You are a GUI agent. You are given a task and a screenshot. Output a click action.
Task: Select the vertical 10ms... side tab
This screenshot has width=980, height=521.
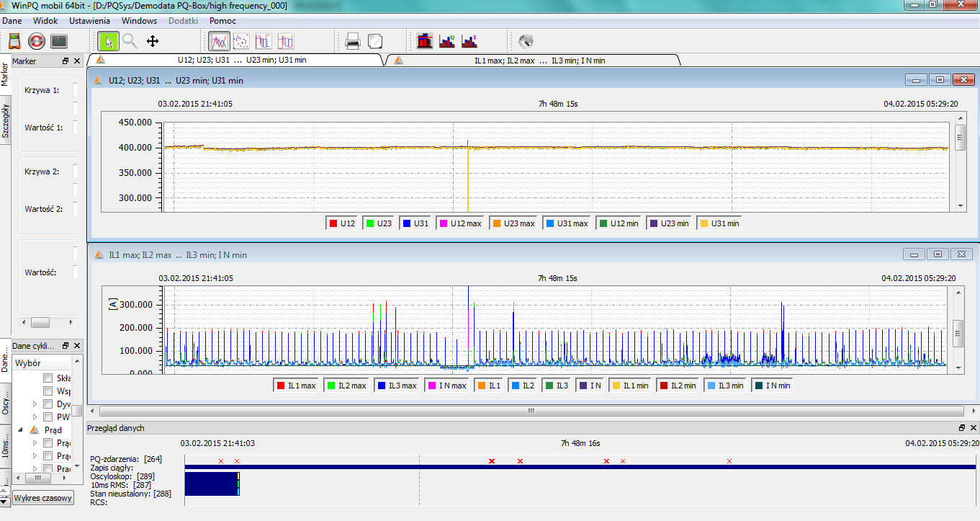tap(6, 445)
